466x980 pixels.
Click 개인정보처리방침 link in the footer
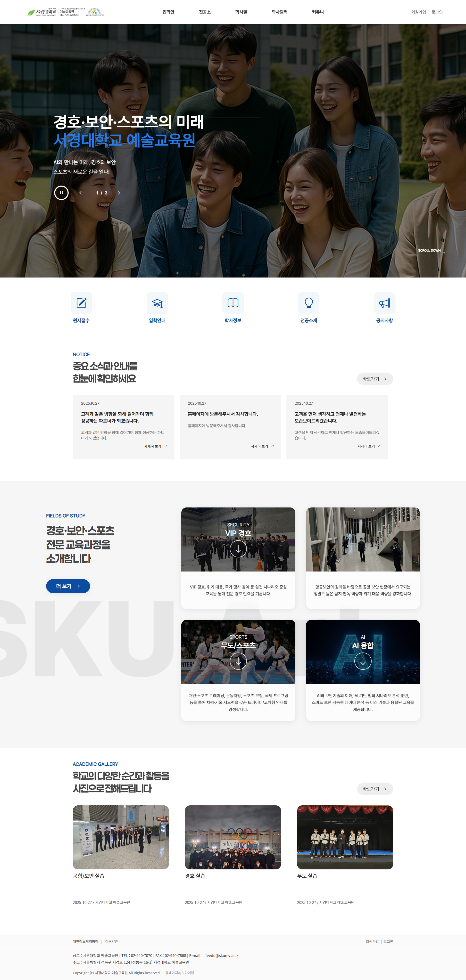pos(85,942)
